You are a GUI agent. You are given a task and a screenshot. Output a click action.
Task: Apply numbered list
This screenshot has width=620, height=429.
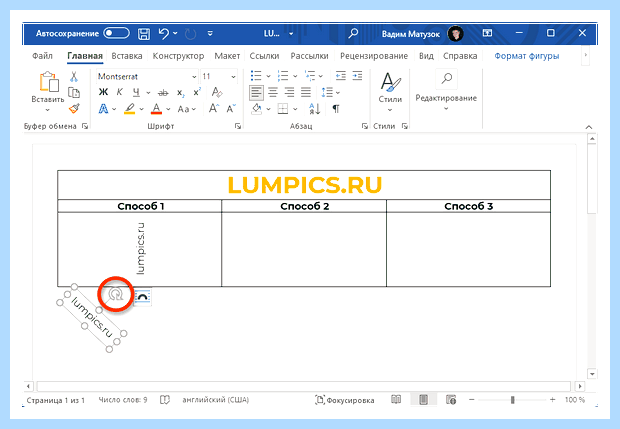283,76
